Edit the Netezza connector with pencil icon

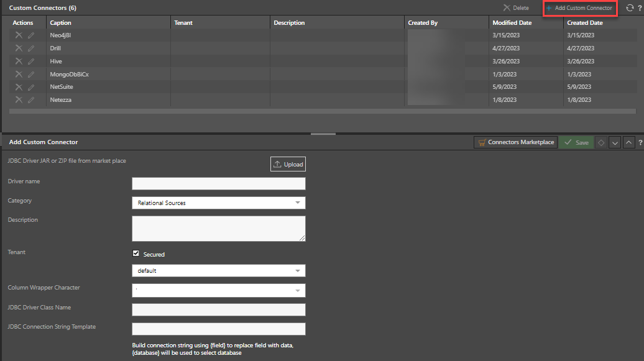pos(31,100)
